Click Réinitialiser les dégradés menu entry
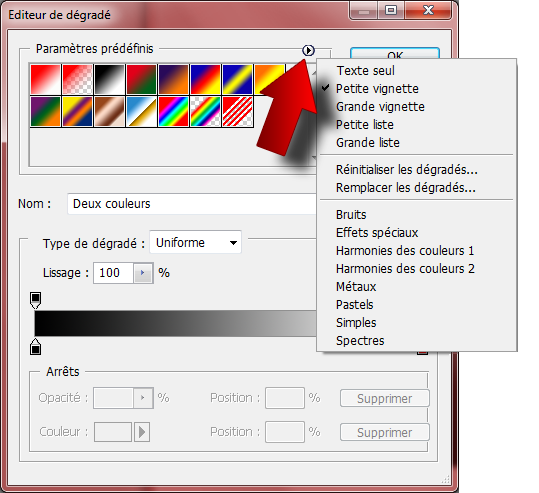Viewport: 539px width, 493px height. (407, 169)
